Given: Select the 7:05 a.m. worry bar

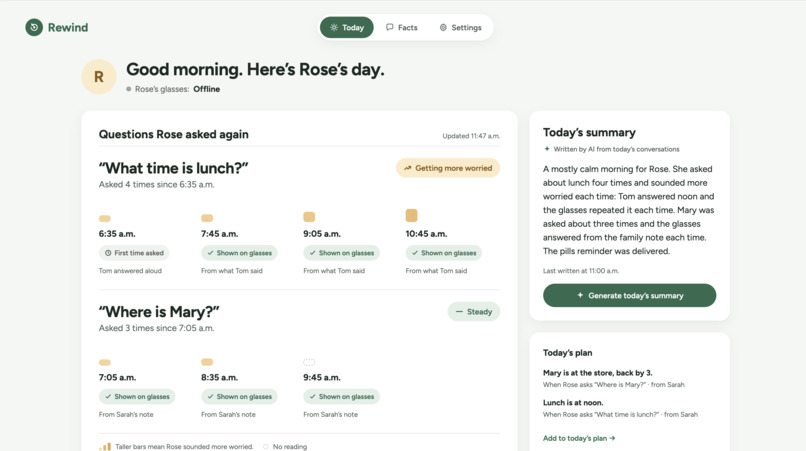Looking at the screenshot, I should click(105, 363).
